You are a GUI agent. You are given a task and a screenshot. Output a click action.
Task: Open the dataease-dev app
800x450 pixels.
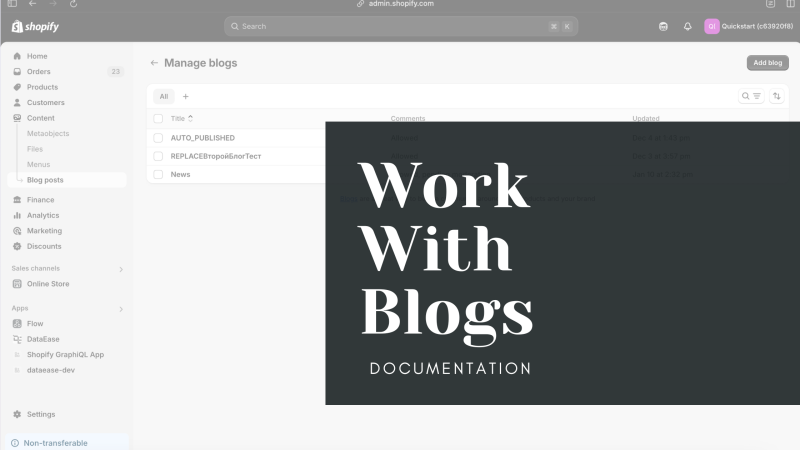[51, 370]
